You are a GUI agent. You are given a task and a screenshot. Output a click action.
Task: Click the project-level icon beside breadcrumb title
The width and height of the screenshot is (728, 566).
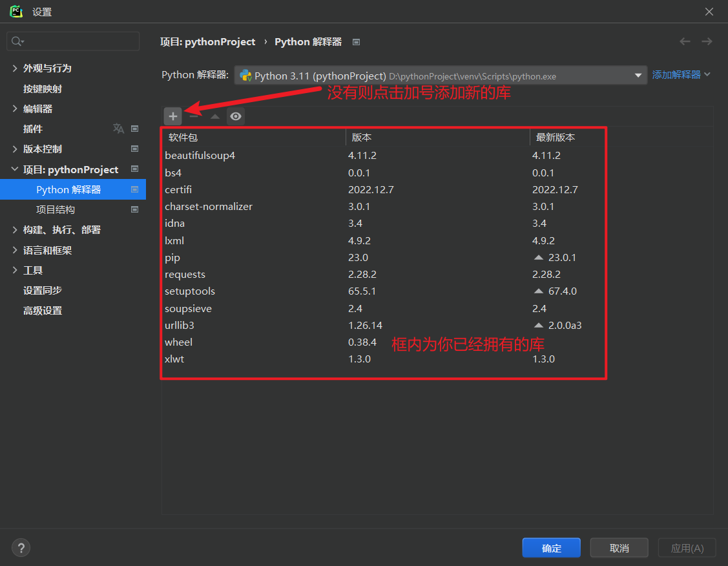click(x=356, y=42)
